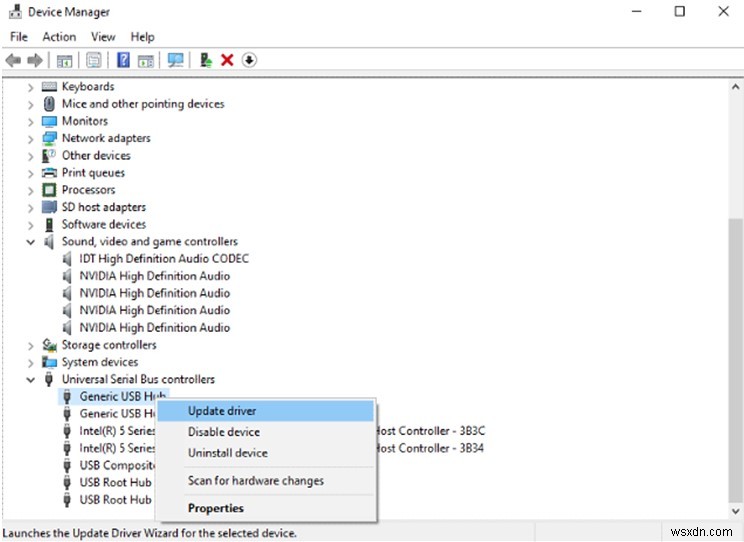Click the mouse icon for pointing devices

pyautogui.click(x=49, y=103)
